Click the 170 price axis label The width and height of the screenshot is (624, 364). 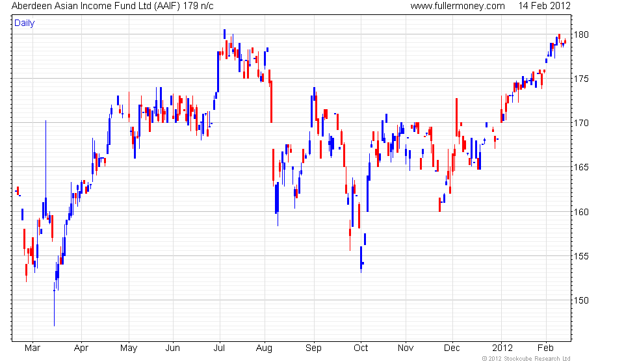580,123
